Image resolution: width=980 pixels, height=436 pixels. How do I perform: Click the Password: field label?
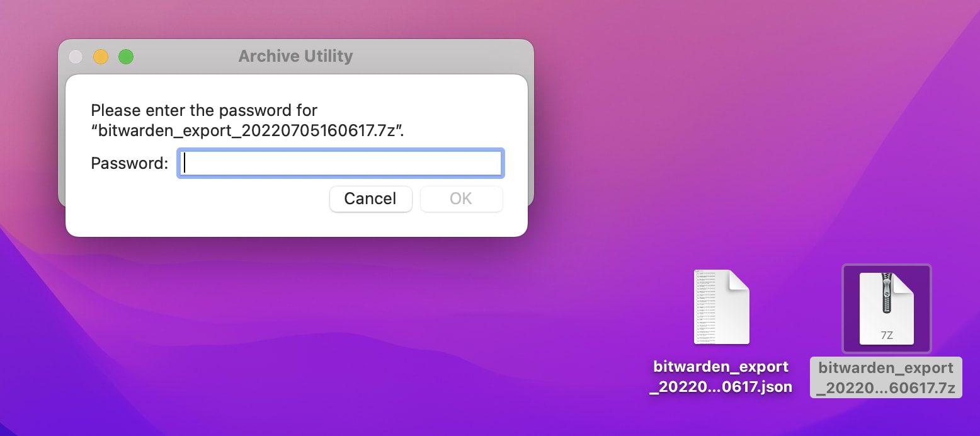[x=130, y=164]
